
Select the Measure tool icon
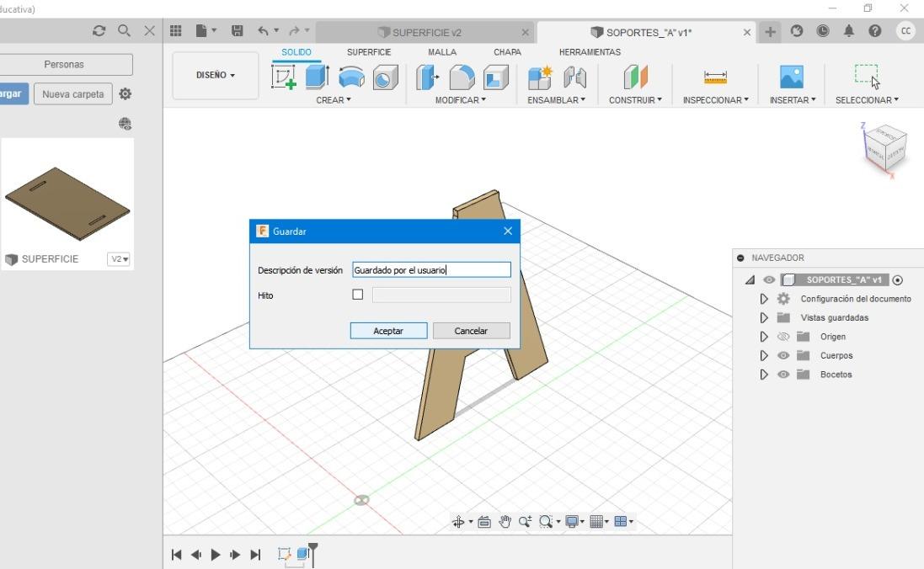(x=715, y=77)
